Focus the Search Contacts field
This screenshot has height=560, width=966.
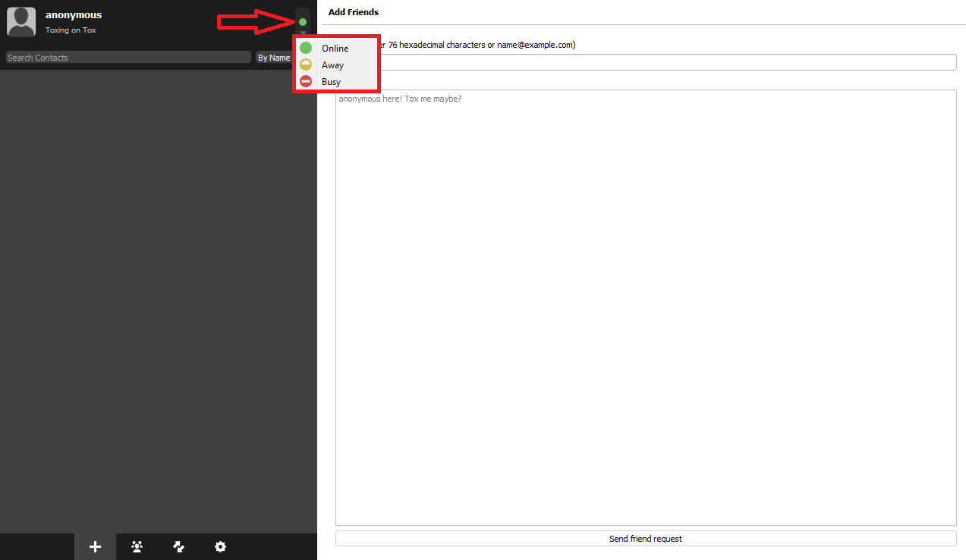pos(127,58)
